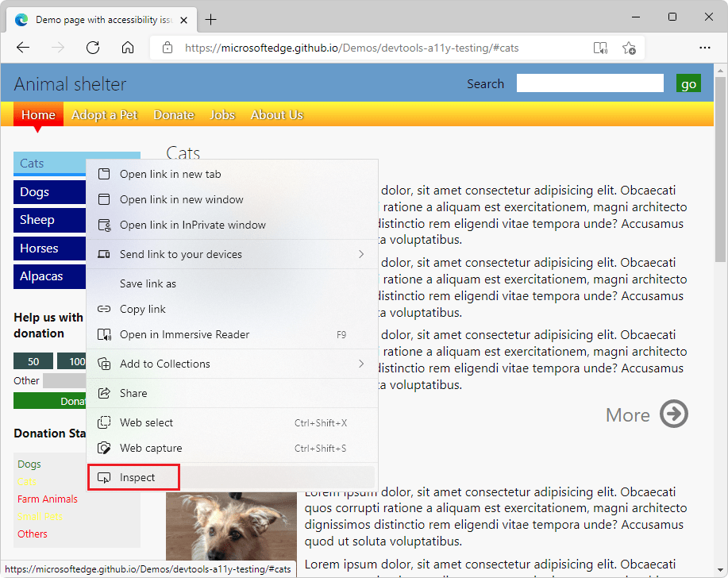Click the browser Home icon

pos(128,48)
